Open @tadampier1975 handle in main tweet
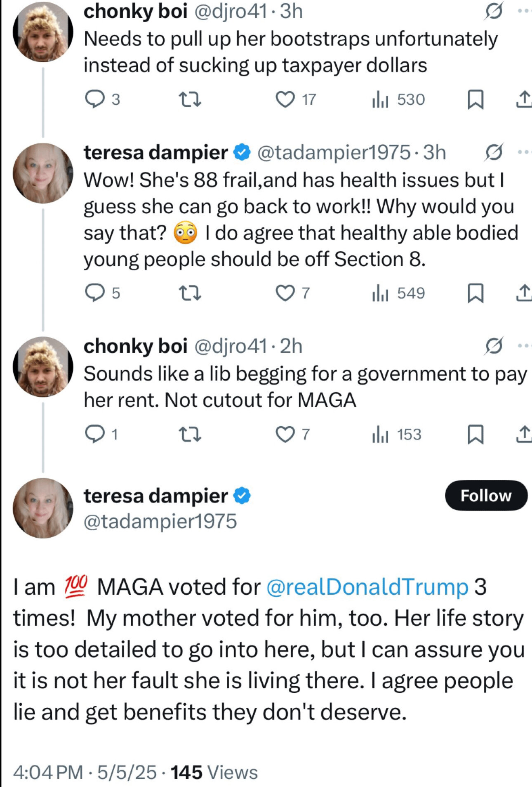The image size is (532, 787). click(x=160, y=521)
